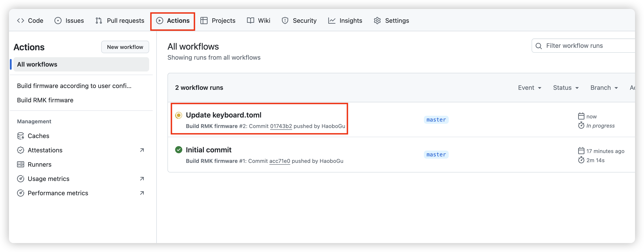This screenshot has width=644, height=252.
Task: Click the Security shield icon
Action: tap(285, 21)
